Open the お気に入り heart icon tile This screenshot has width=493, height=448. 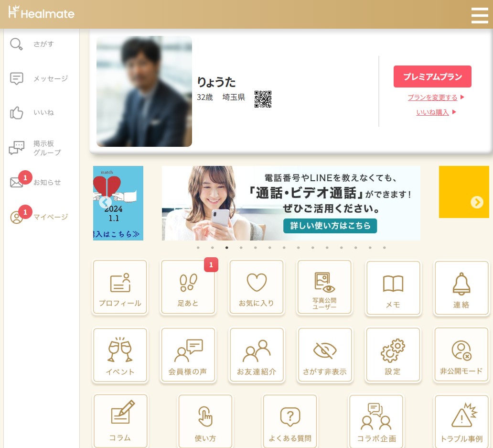coord(257,287)
